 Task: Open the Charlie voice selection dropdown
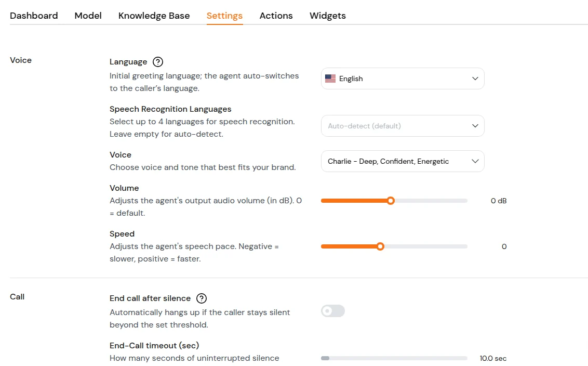point(403,161)
